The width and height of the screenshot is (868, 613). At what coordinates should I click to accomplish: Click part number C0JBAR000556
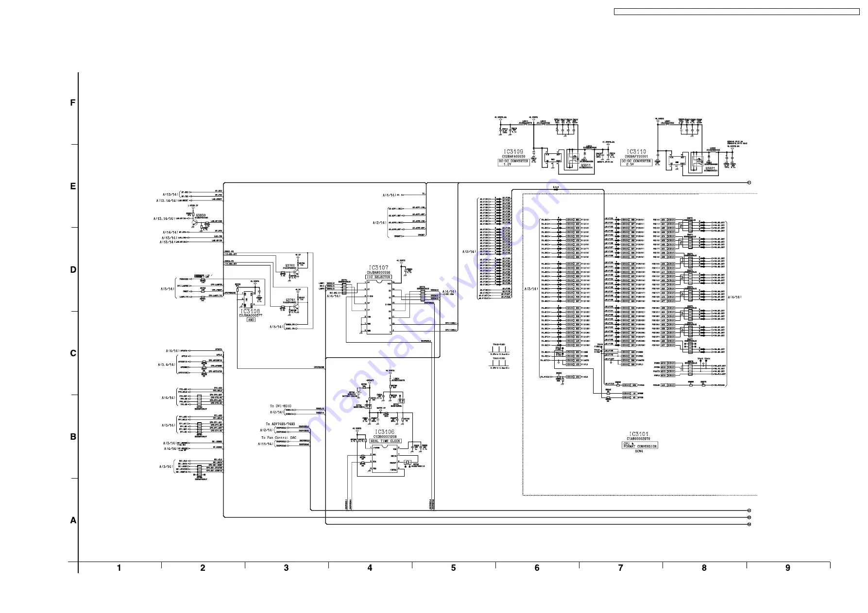(x=378, y=273)
